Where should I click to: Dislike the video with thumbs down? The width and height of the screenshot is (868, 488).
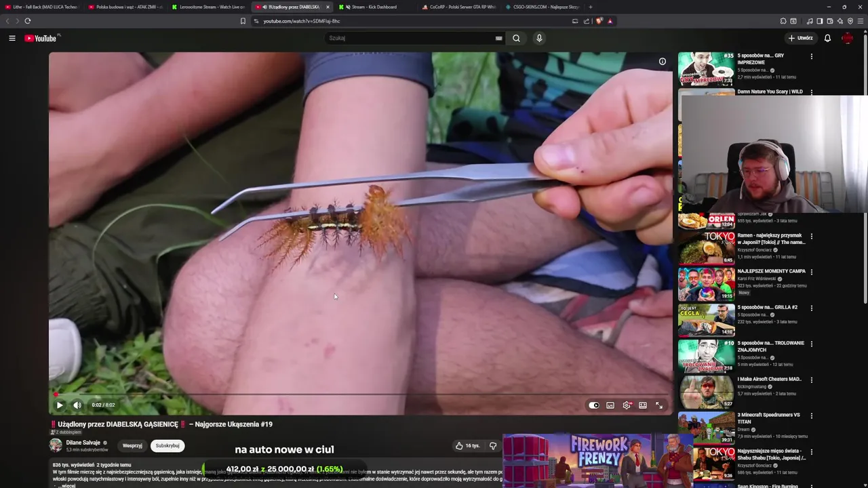pyautogui.click(x=493, y=445)
